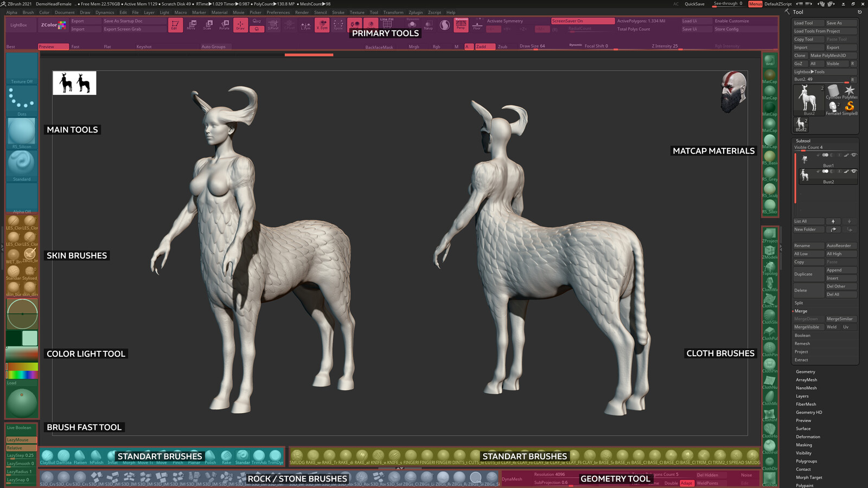Image resolution: width=868 pixels, height=488 pixels.
Task: Open the Dots stroke selector
Action: pos(22,101)
